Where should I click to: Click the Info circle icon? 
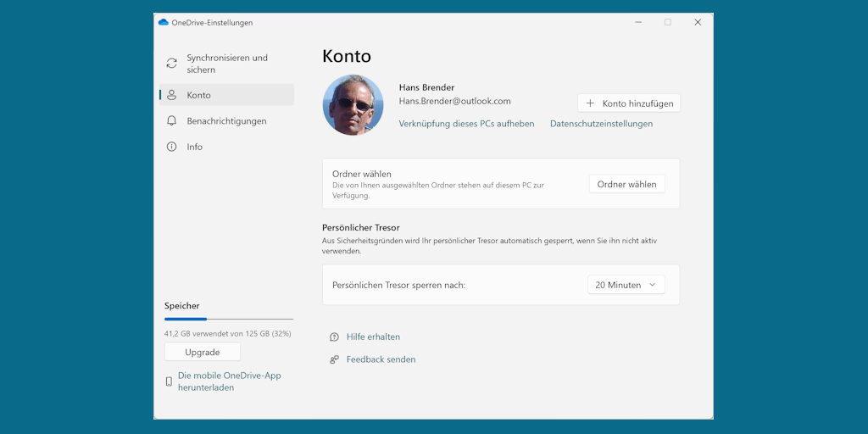click(x=171, y=147)
